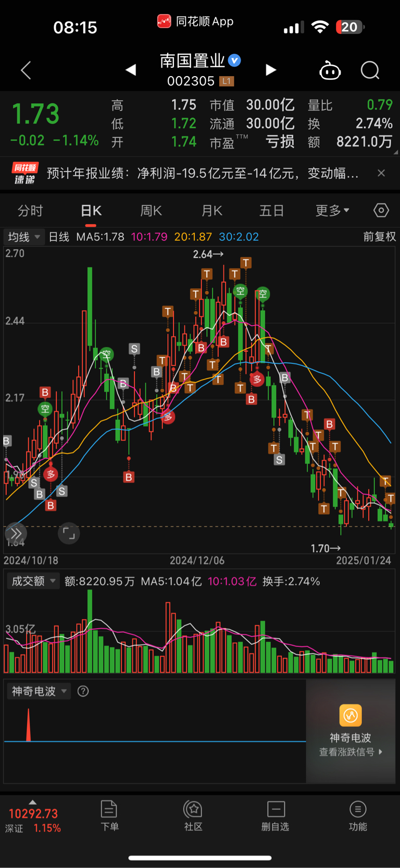Viewport: 400px width, 868px height.
Task: Open search with magnifier icon
Action: 370,70
